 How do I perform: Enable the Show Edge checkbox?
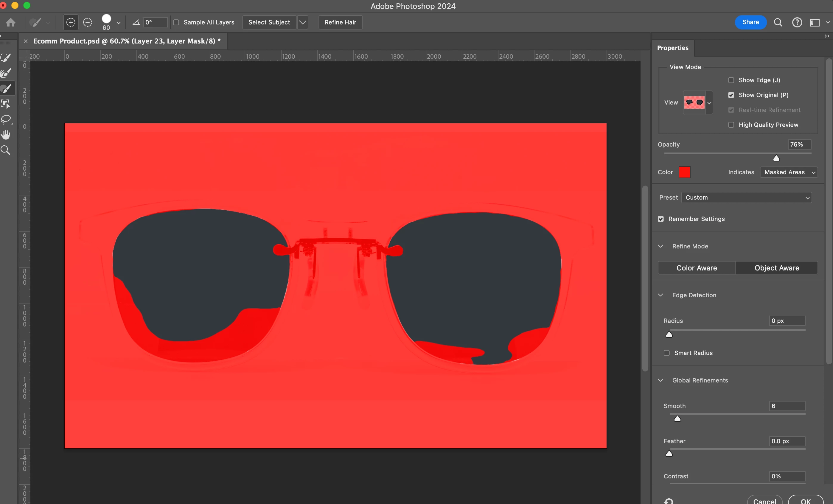(731, 80)
